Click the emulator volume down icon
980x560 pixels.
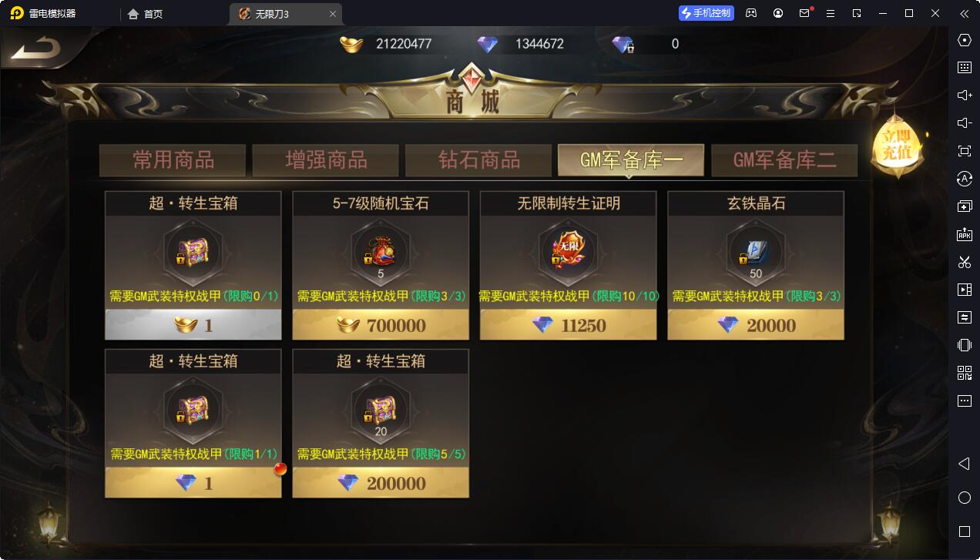[x=964, y=123]
